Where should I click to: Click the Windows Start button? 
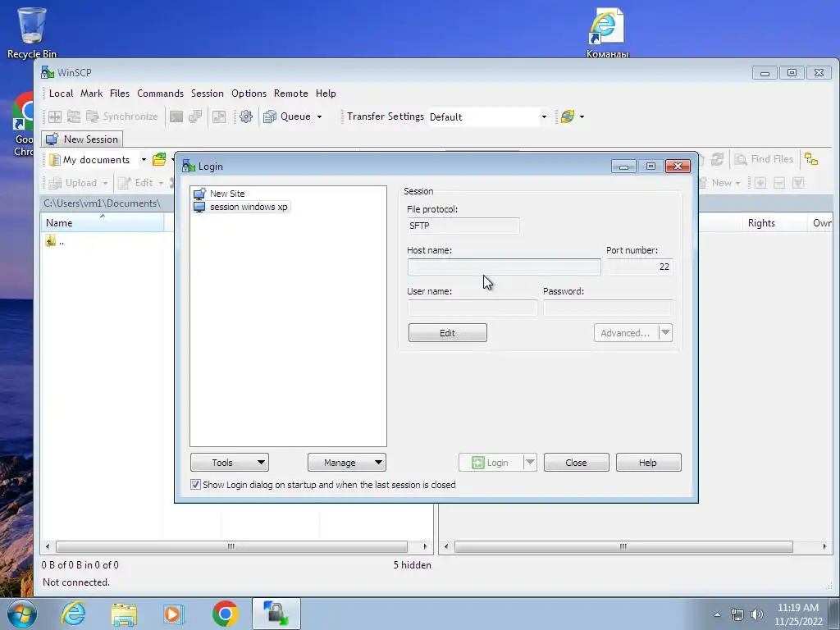tap(21, 614)
